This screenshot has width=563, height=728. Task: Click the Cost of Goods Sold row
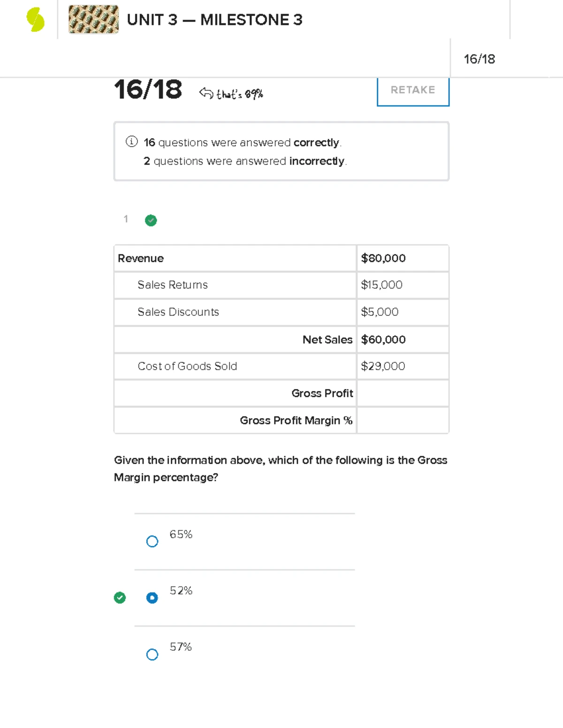click(x=281, y=366)
